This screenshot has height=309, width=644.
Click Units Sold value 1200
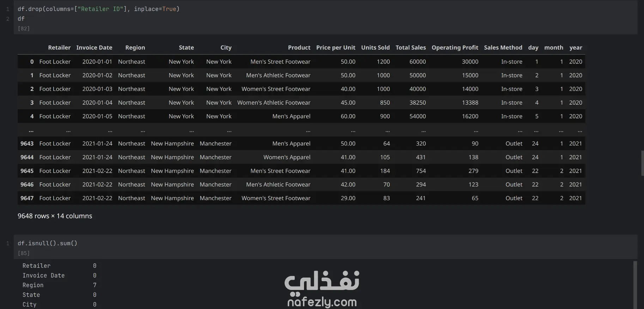tap(383, 62)
